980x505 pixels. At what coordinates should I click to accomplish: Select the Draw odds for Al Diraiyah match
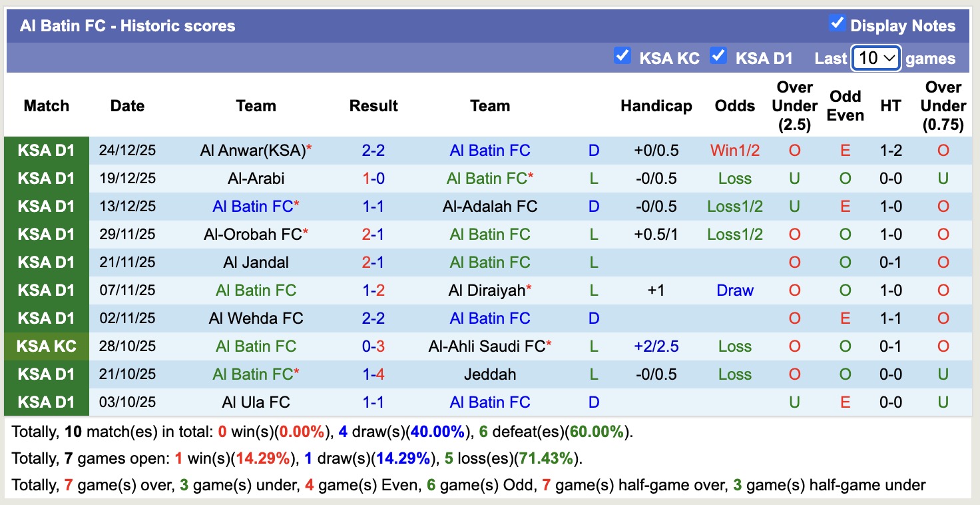(734, 290)
